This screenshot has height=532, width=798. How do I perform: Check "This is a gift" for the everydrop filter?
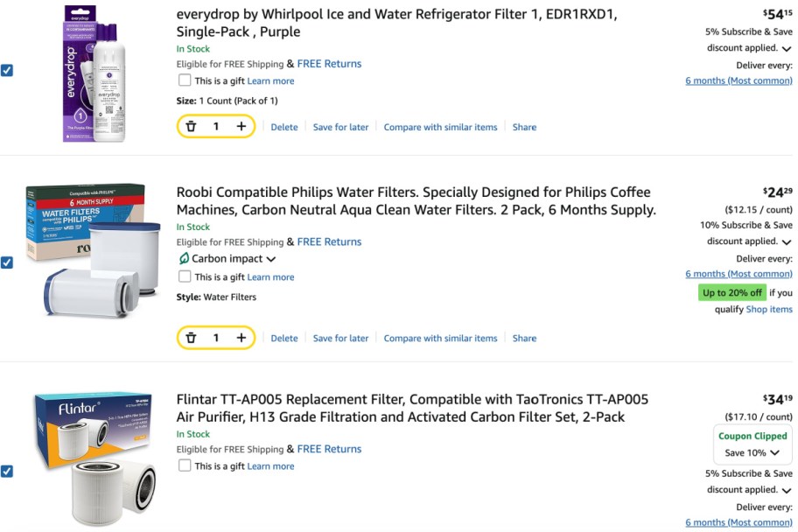click(185, 80)
